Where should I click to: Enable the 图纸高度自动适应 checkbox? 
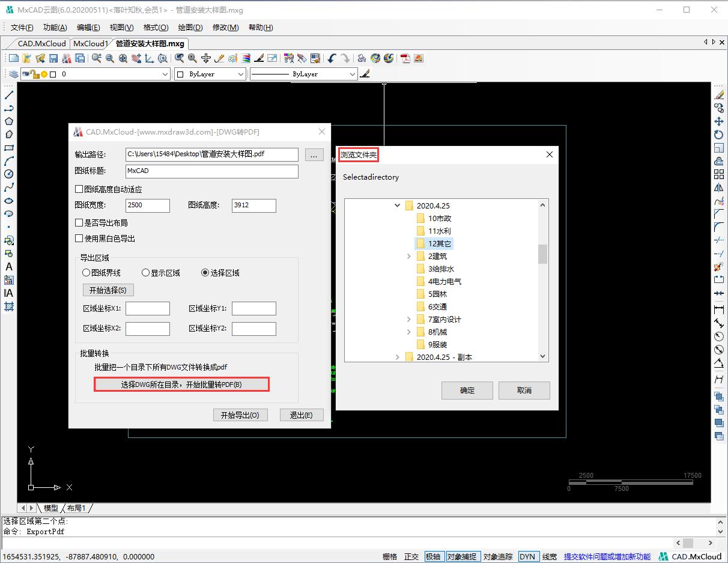(x=79, y=189)
